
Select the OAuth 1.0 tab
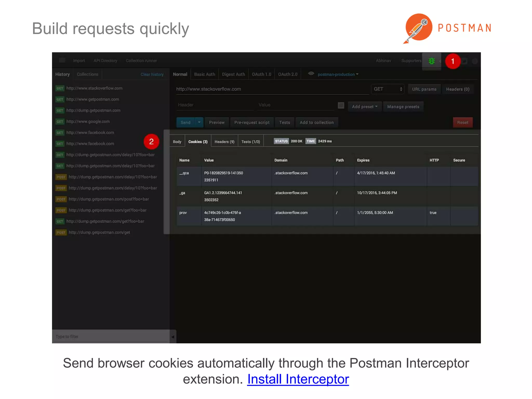click(261, 74)
